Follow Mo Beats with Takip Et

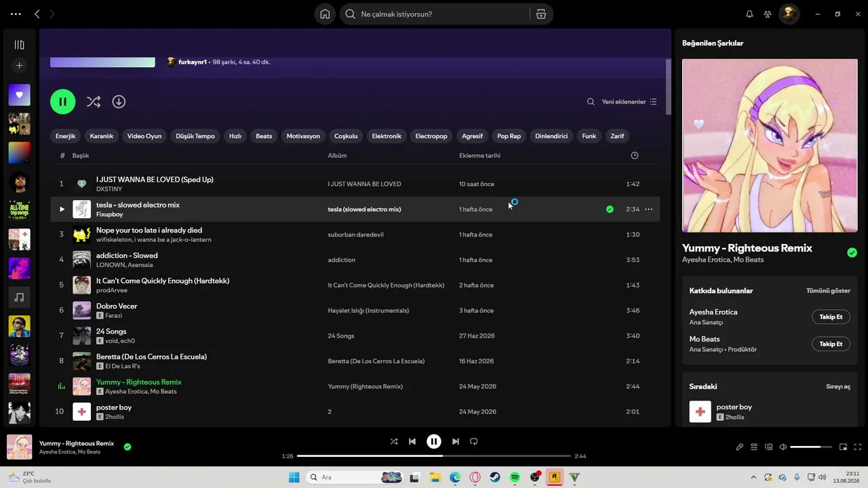tap(831, 344)
